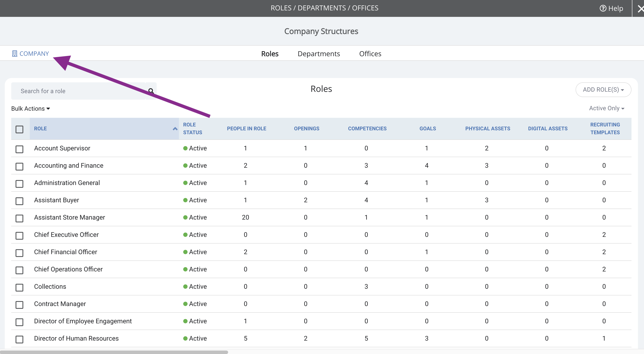644x354 pixels.
Task: Check the Chief Operations Officer checkbox
Action: [x=19, y=270]
